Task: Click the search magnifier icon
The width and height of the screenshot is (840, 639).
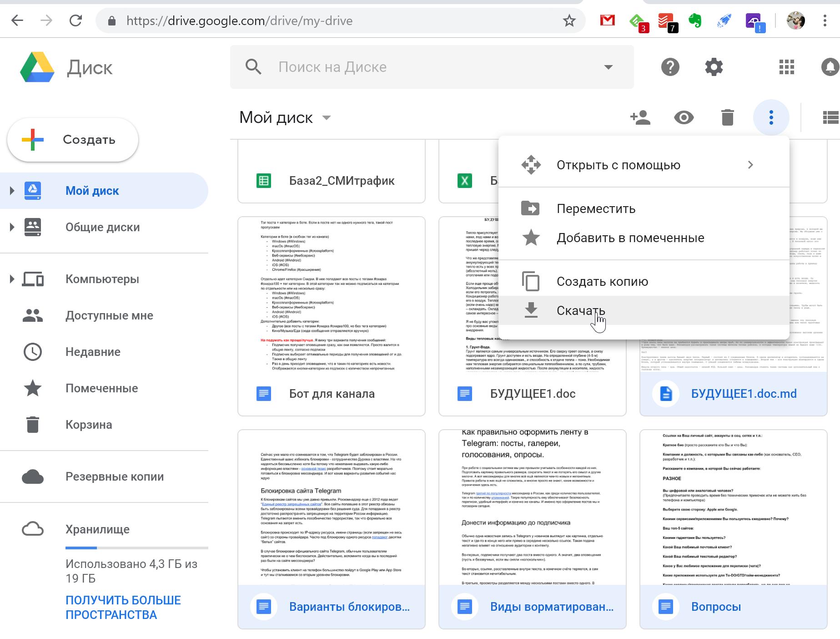Action: coord(253,67)
